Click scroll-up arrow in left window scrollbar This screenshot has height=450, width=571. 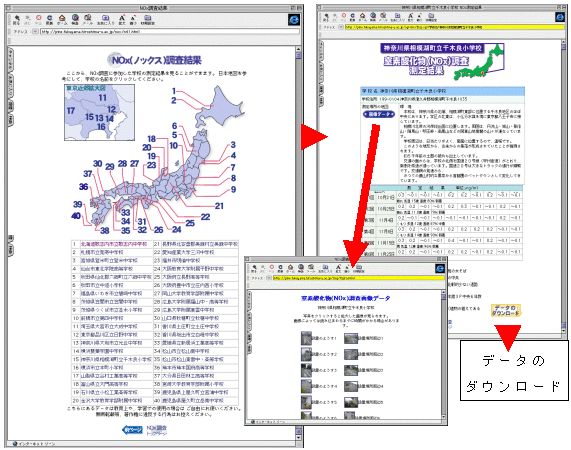click(x=298, y=49)
